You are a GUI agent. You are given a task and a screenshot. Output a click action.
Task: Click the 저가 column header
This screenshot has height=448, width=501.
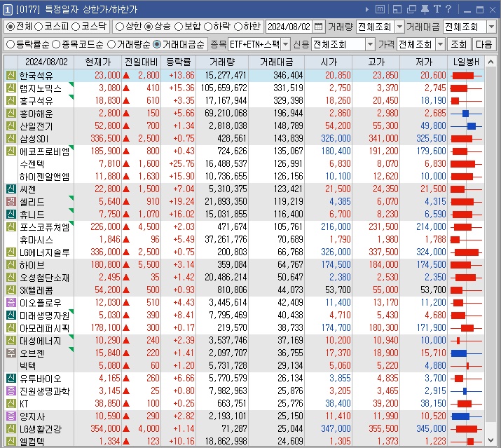tap(424, 62)
